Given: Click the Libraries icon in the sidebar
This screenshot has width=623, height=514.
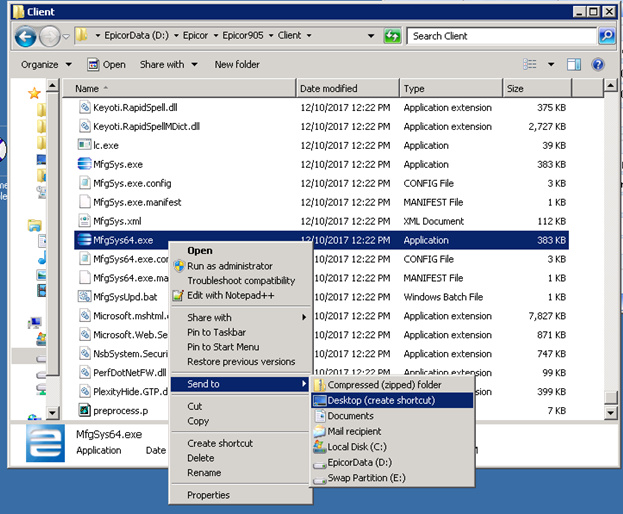Looking at the screenshot, I should (35, 225).
